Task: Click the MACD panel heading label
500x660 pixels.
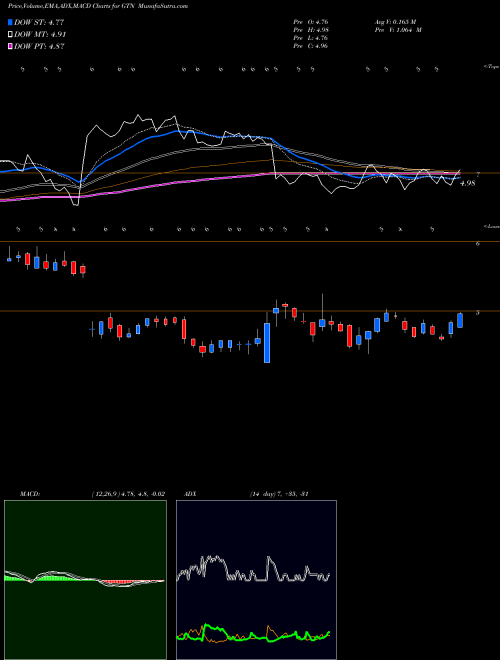Action: tap(30, 494)
